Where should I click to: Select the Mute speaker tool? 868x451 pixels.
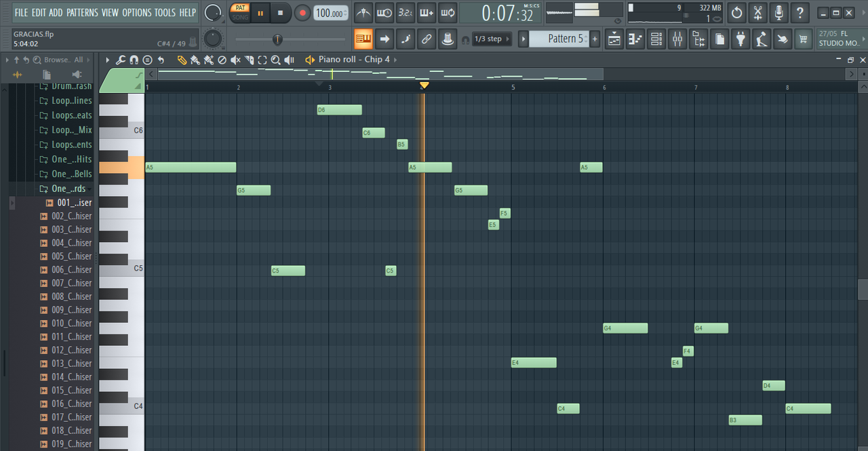pyautogui.click(x=235, y=60)
